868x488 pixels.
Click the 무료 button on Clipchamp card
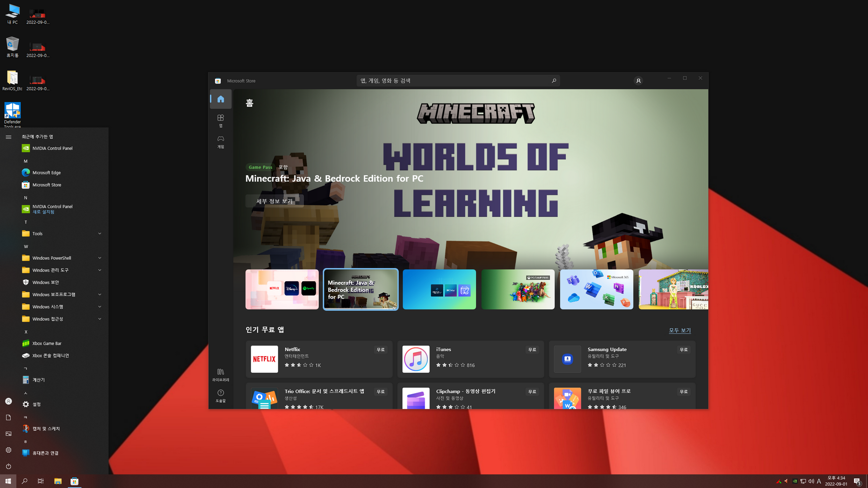point(532,392)
